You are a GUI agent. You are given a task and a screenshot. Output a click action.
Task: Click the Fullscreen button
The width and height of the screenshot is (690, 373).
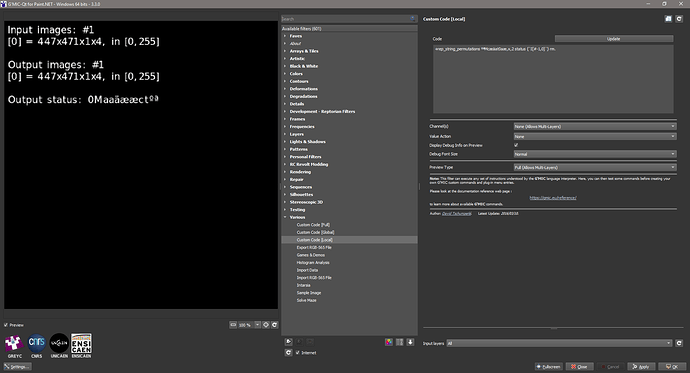click(548, 366)
